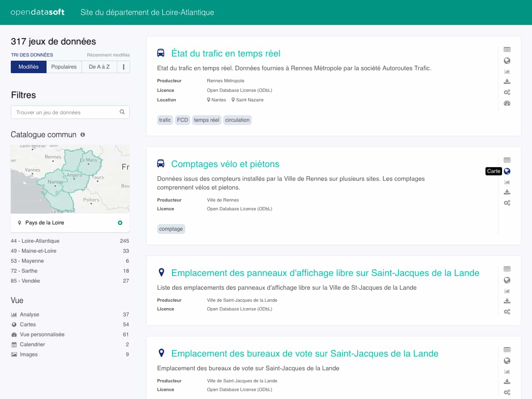
Task: Sort datasets De A à Z
Action: [99, 67]
